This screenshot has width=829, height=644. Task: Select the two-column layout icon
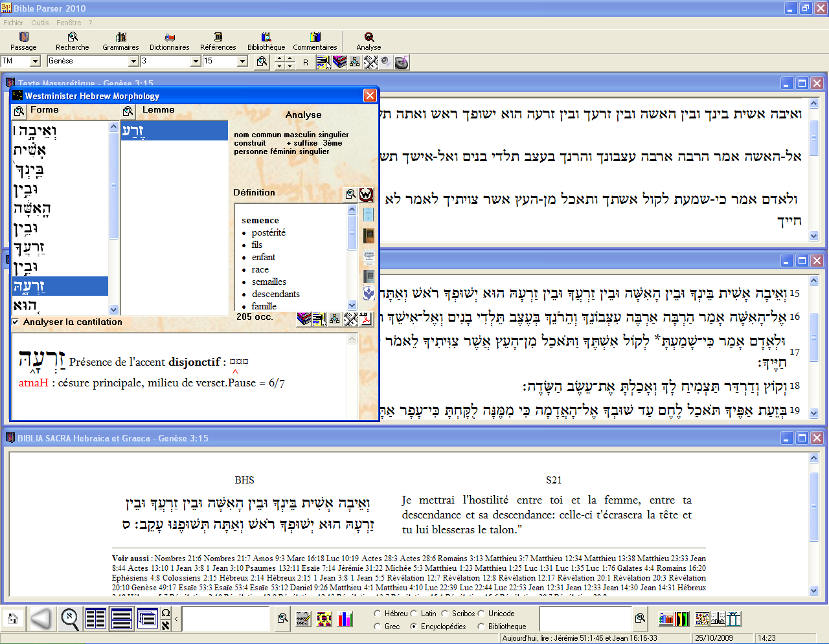[x=96, y=619]
